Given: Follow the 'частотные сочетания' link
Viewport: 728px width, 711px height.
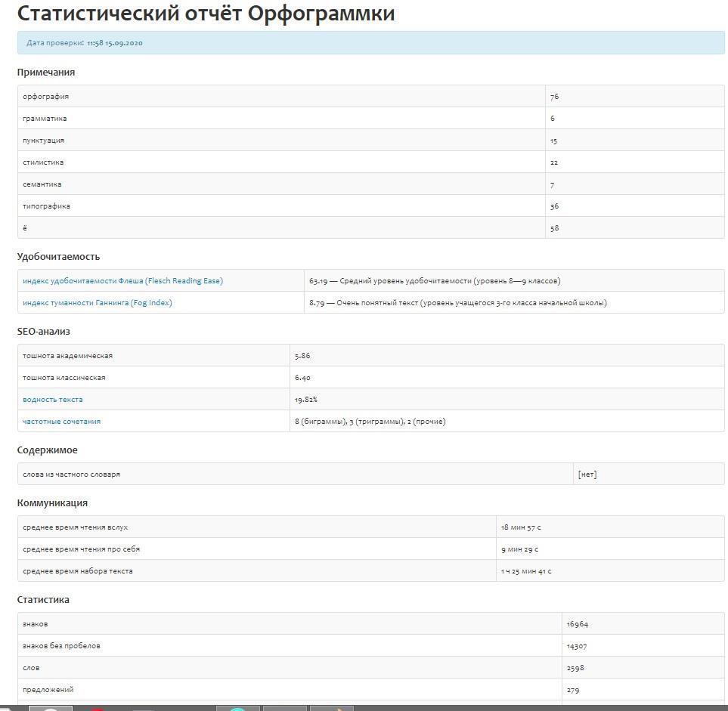Looking at the screenshot, I should tap(61, 422).
